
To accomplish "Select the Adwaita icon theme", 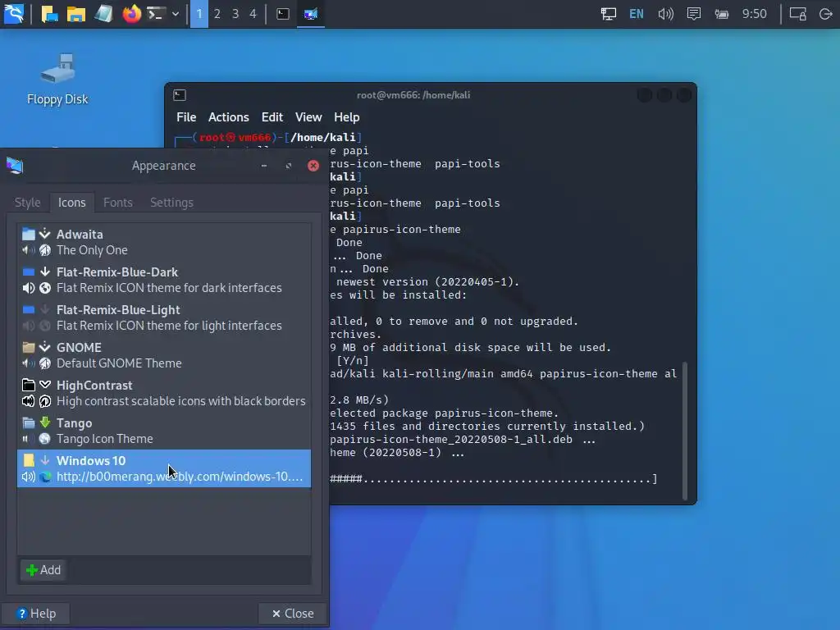I will 164,242.
